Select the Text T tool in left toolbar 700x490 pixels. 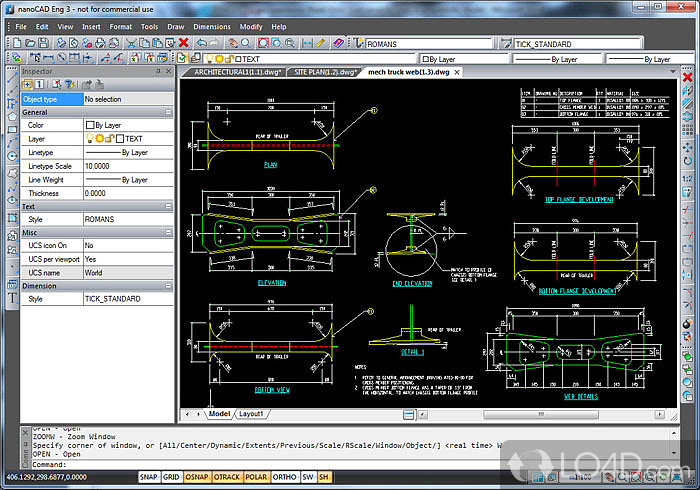pos(12,298)
